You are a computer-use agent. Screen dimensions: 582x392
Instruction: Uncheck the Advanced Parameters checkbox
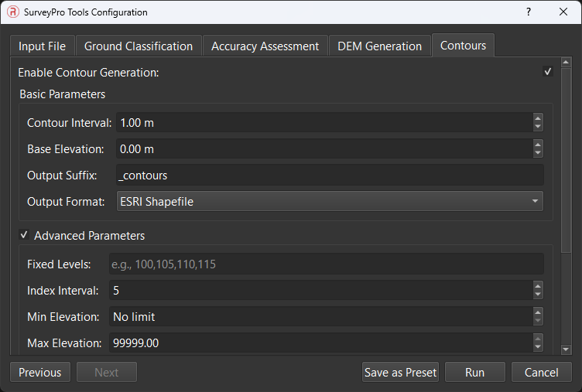(25, 235)
